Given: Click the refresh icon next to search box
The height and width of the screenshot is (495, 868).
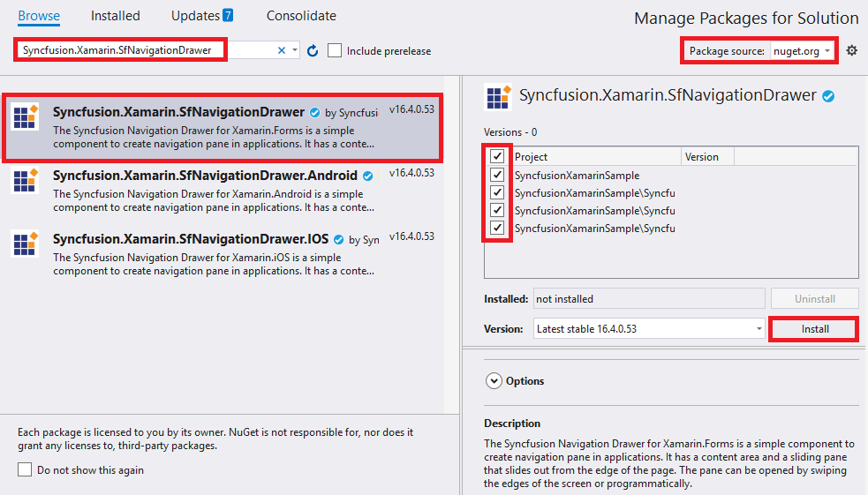Looking at the screenshot, I should 312,51.
